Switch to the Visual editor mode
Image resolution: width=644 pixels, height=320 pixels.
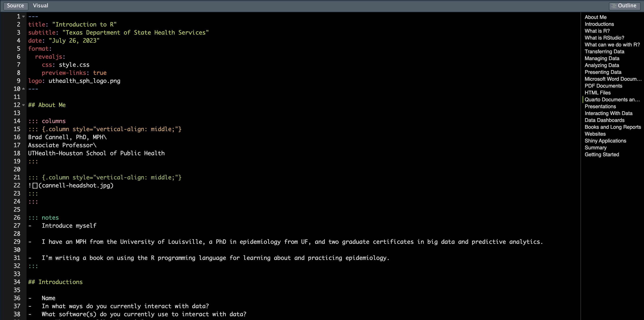(x=41, y=5)
